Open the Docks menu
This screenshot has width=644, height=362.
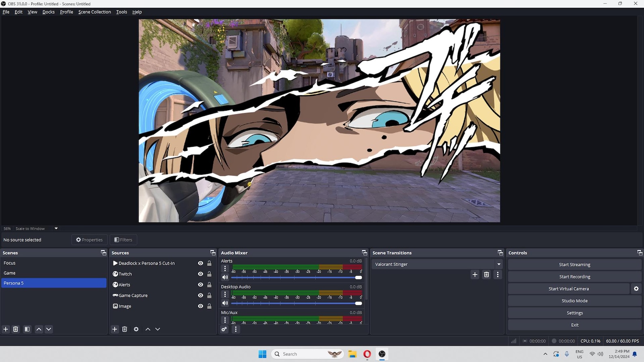point(49,12)
